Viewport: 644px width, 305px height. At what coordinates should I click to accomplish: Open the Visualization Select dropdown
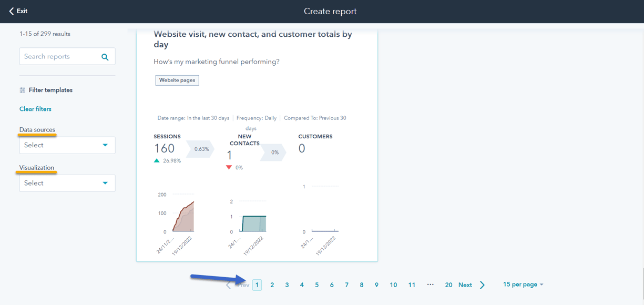(x=67, y=183)
